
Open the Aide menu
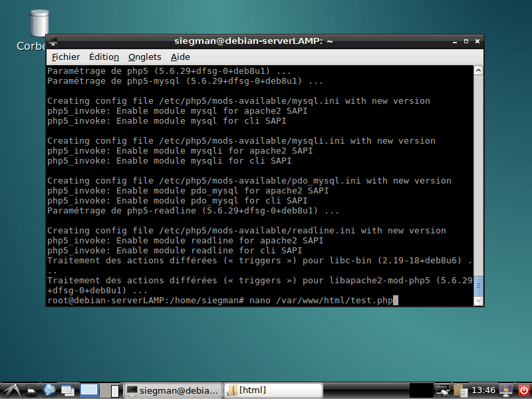[x=180, y=57]
